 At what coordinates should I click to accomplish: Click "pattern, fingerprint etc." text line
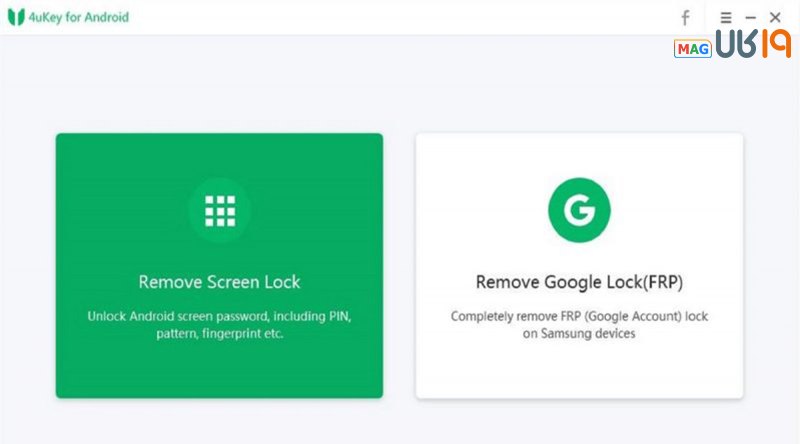coord(219,334)
